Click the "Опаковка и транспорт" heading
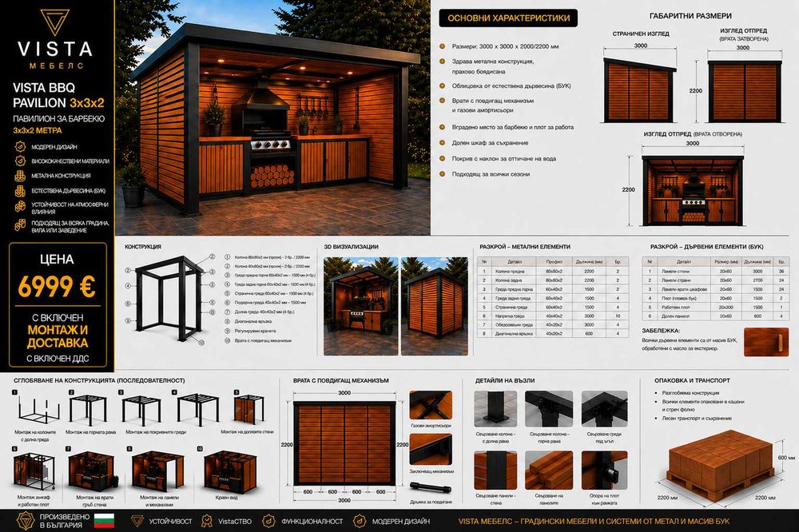The height and width of the screenshot is (532, 799). 692,380
